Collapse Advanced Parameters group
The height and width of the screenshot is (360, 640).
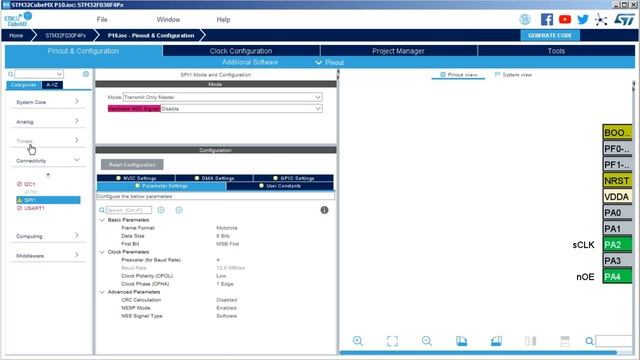pyautogui.click(x=102, y=292)
